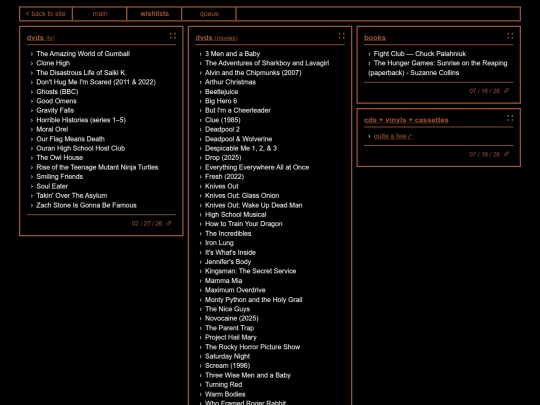Switch to the wishlists tab
The width and height of the screenshot is (540, 405).
click(155, 14)
